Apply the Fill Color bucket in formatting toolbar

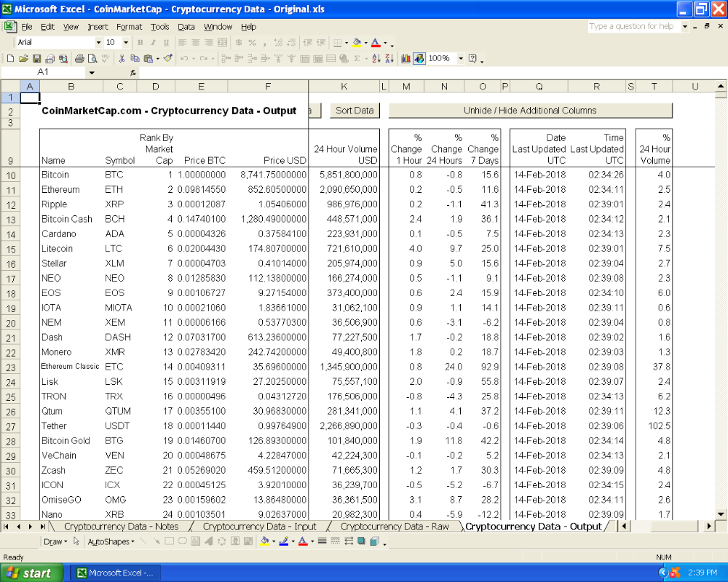[357, 43]
